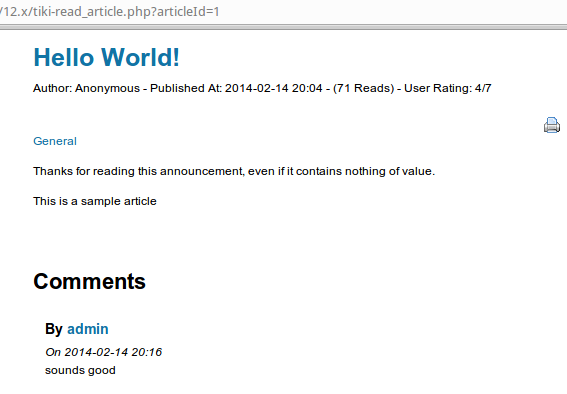This screenshot has width=567, height=394.
Task: Click the printer icon to print article
Action: [552, 125]
